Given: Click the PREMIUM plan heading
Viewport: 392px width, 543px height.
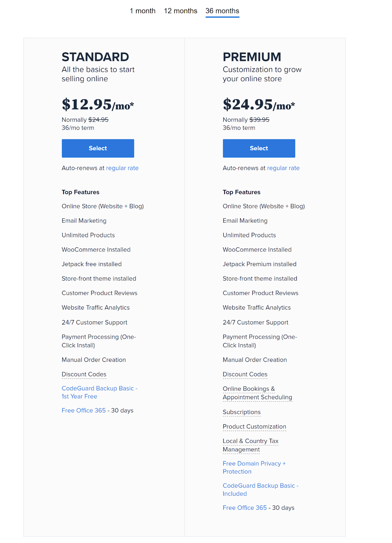Looking at the screenshot, I should pyautogui.click(x=252, y=57).
